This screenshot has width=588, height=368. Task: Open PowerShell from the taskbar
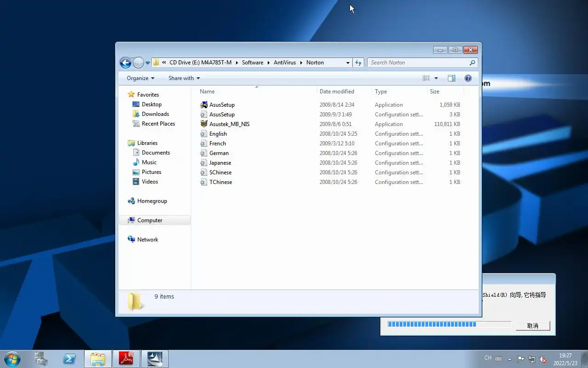point(69,359)
